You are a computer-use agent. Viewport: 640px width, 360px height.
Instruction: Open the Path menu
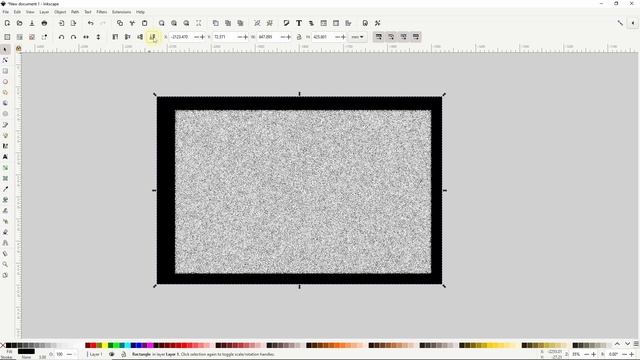(75, 12)
